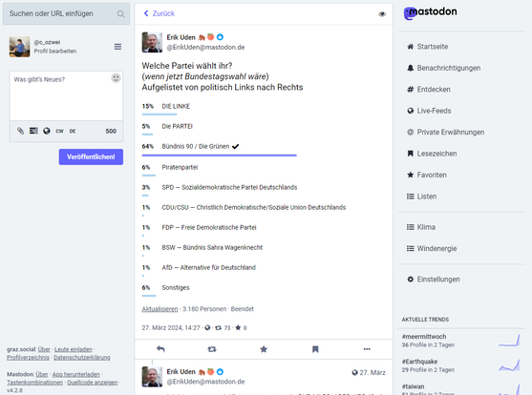Go to Entdecken
This screenshot has width=532, height=395.
[x=429, y=89]
